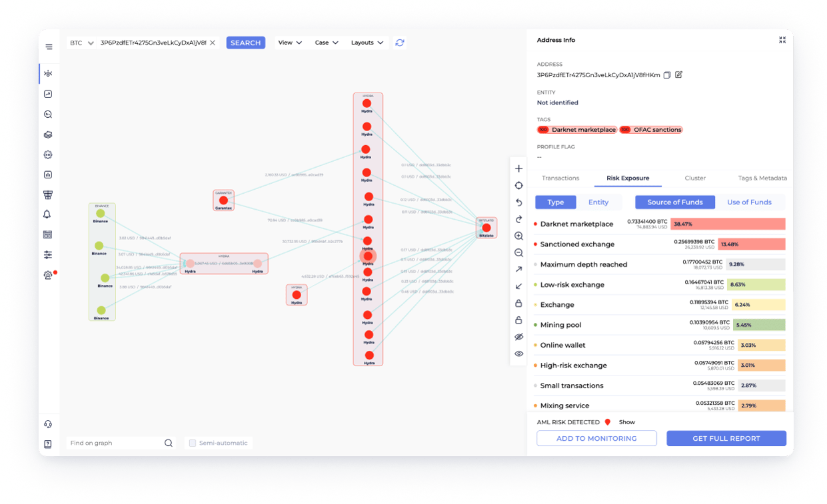Image resolution: width=827 pixels, height=504 pixels.
Task: Select the Type toggle
Action: 556,202
